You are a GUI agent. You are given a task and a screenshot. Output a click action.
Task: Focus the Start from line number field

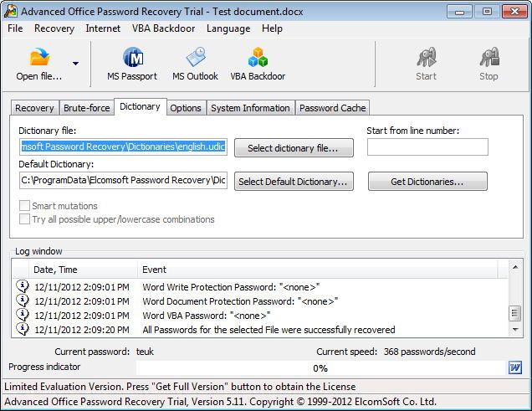(x=427, y=146)
